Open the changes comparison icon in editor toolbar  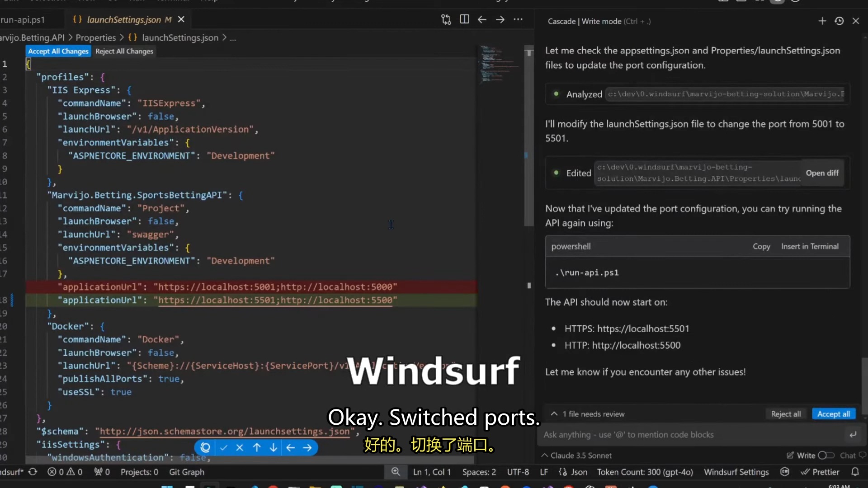coord(446,19)
